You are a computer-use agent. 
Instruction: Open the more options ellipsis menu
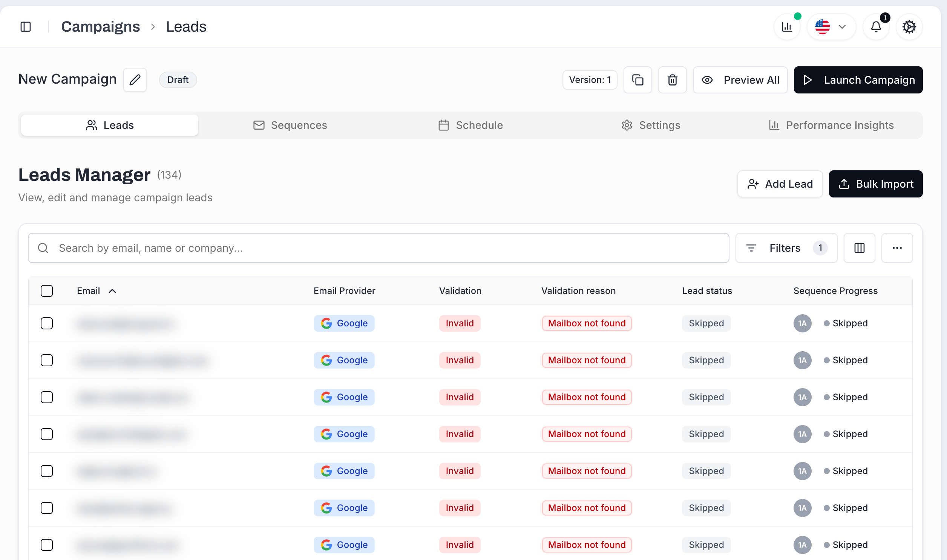897,248
